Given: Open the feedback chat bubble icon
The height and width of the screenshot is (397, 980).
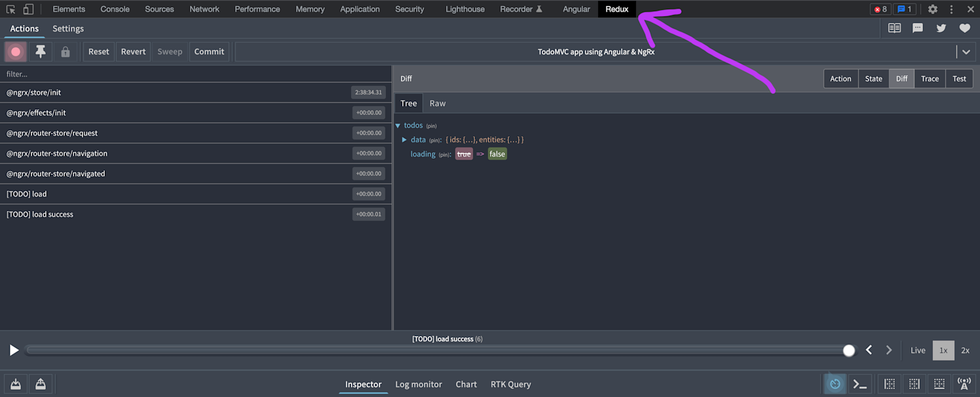Looking at the screenshot, I should (918, 28).
